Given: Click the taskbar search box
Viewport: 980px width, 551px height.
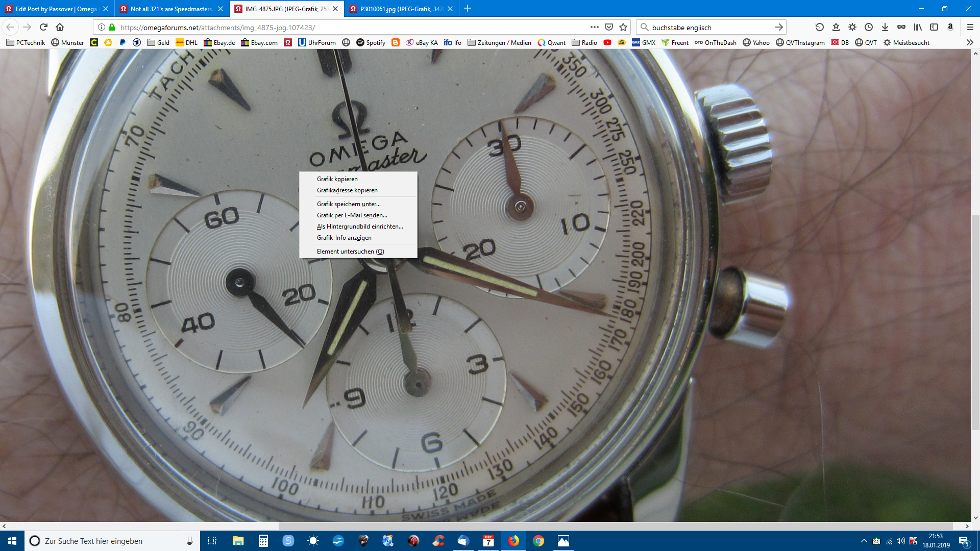Looking at the screenshot, I should click(112, 541).
